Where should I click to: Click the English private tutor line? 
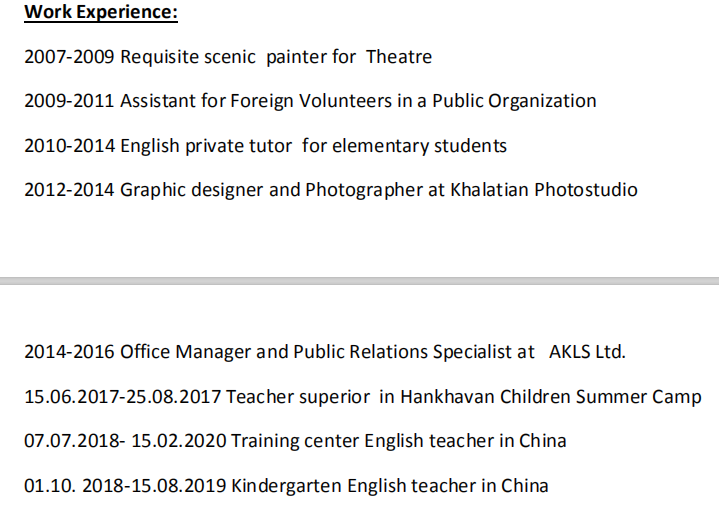265,146
